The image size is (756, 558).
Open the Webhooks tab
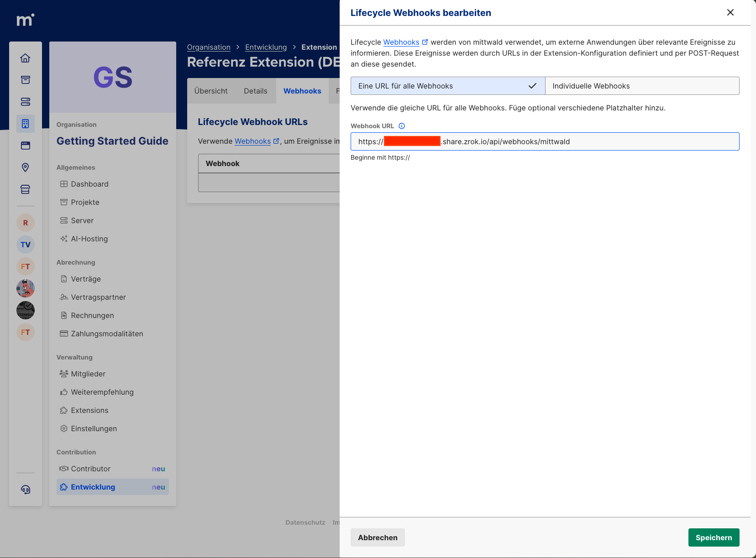coord(302,91)
